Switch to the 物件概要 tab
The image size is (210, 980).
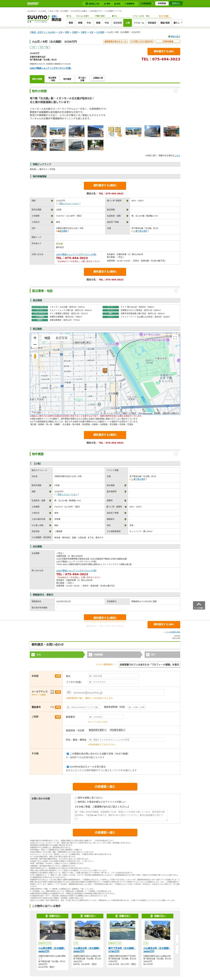tap(67, 79)
